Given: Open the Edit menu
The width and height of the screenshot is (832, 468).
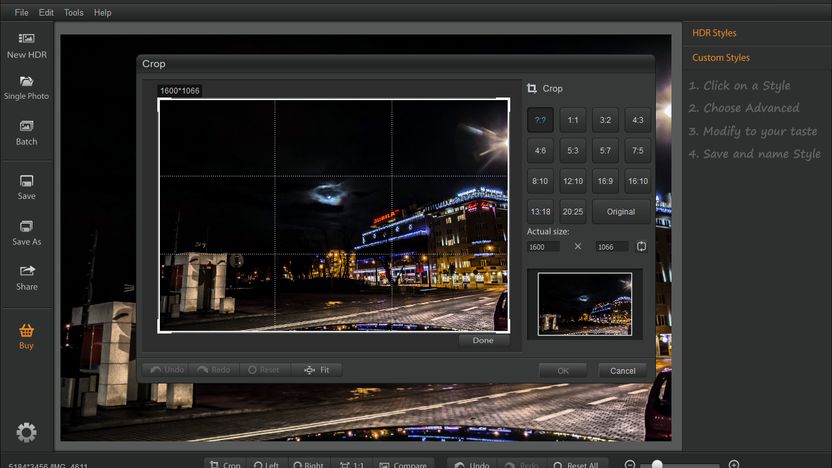Looking at the screenshot, I should [x=46, y=12].
